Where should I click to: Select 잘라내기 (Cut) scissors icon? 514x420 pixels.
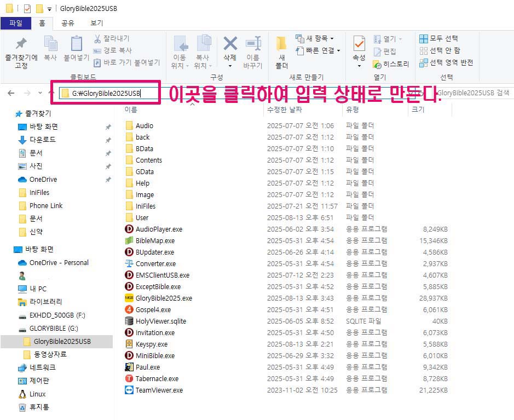pyautogui.click(x=97, y=39)
